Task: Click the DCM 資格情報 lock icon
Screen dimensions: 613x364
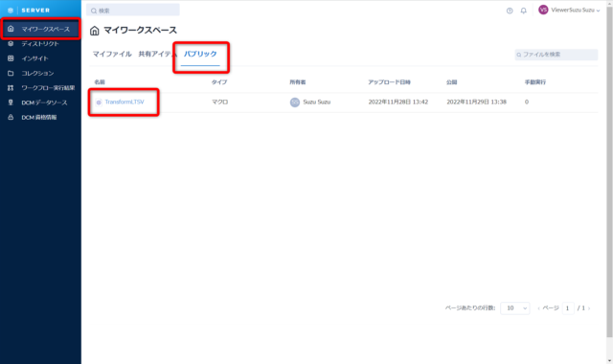Action: point(11,117)
